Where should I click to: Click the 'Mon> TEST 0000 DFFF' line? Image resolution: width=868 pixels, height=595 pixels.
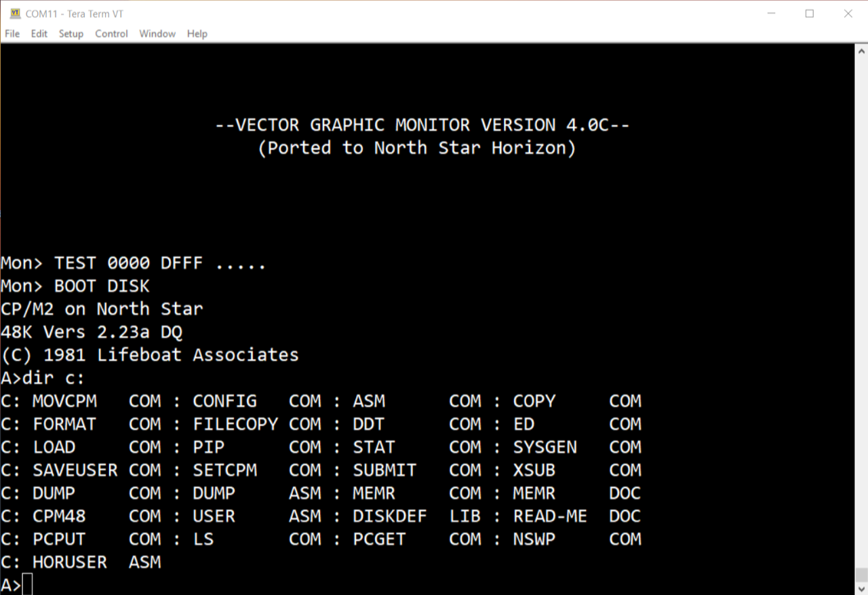[x=134, y=263]
